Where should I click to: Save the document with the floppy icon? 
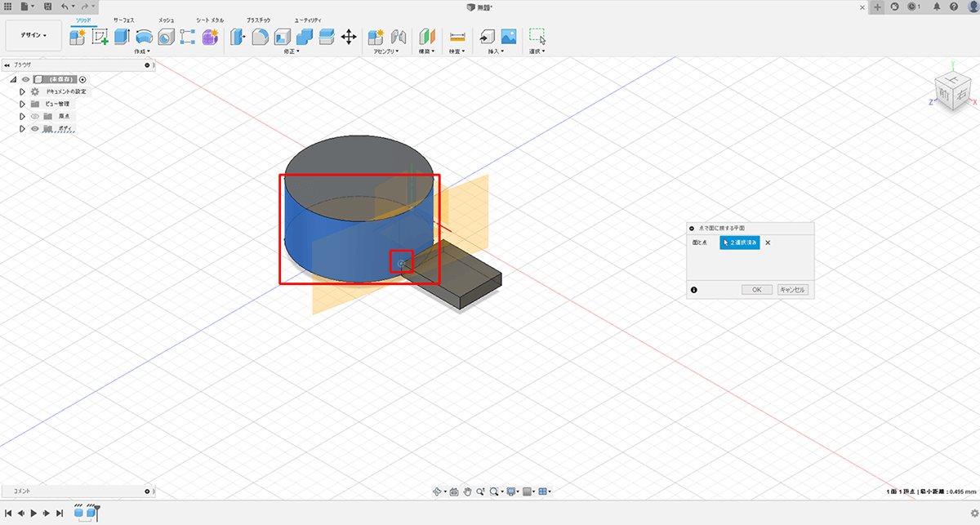[48, 7]
